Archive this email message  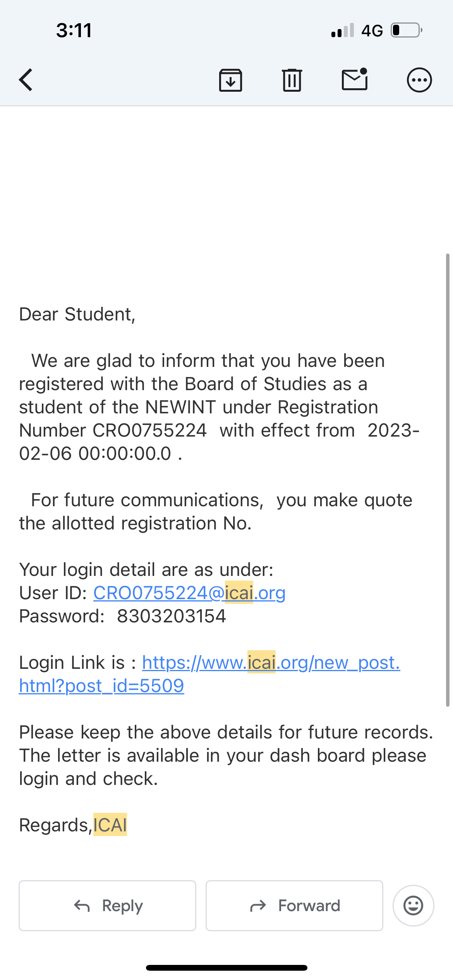(231, 80)
